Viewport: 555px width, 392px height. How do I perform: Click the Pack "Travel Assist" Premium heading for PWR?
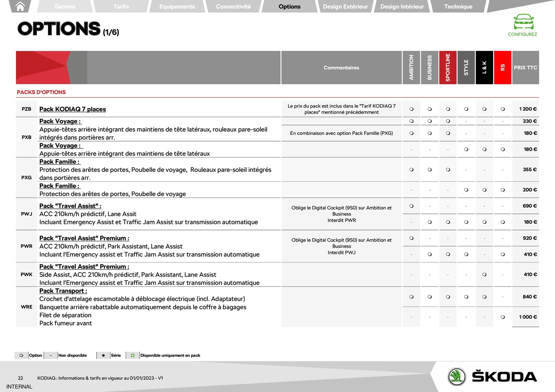point(84,238)
